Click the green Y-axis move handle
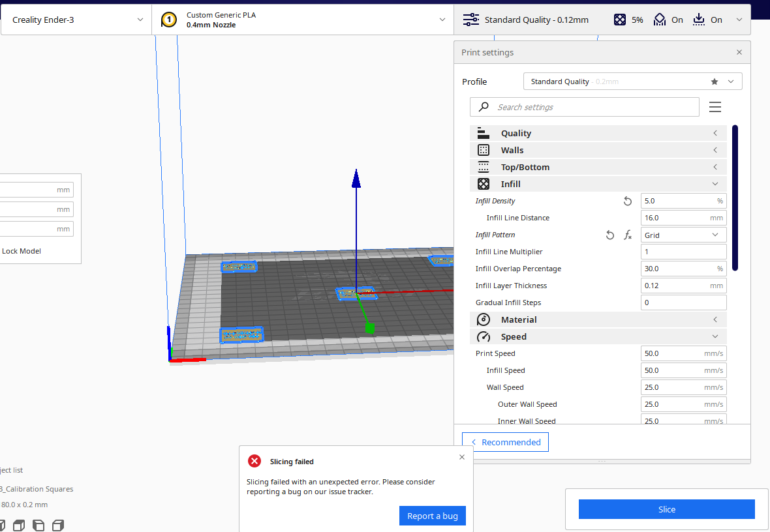The height and width of the screenshot is (532, 770). 370,329
